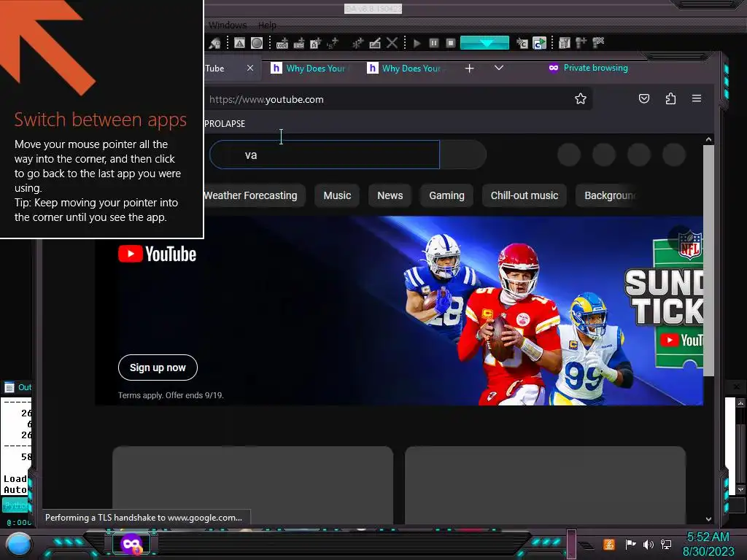Click the page scrollbar down arrow
This screenshot has height=560, width=747.
point(708,519)
